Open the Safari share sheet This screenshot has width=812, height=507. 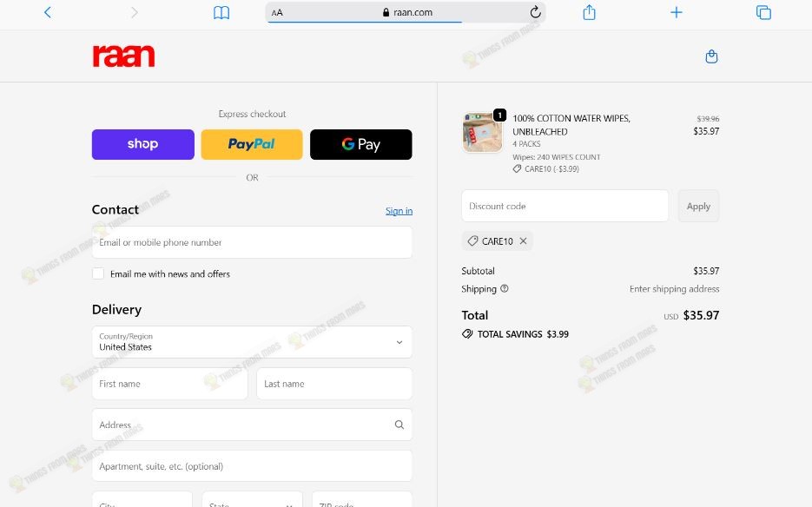tap(590, 12)
